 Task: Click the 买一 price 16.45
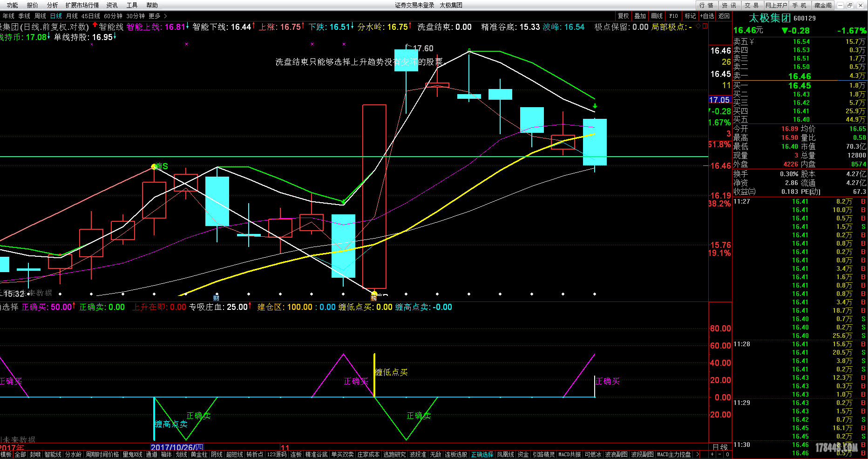(800, 86)
